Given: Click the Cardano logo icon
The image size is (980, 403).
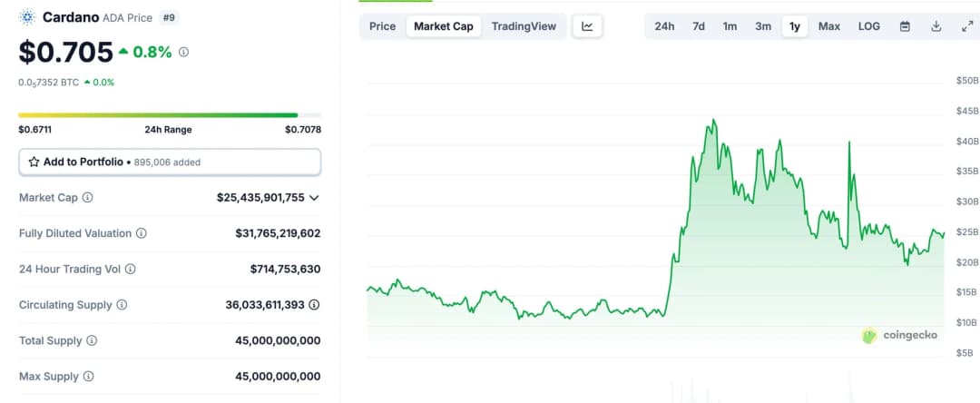Looking at the screenshot, I should pyautogui.click(x=28, y=17).
